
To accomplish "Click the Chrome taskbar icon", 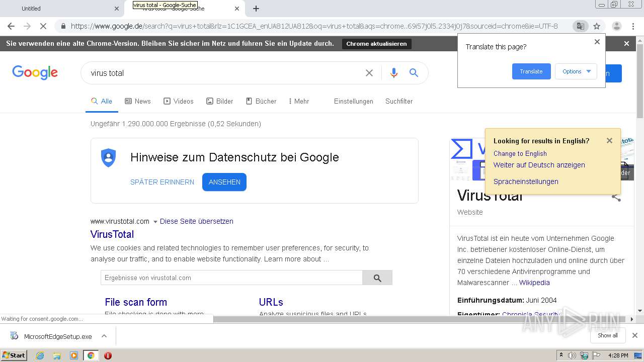I will point(91,355).
